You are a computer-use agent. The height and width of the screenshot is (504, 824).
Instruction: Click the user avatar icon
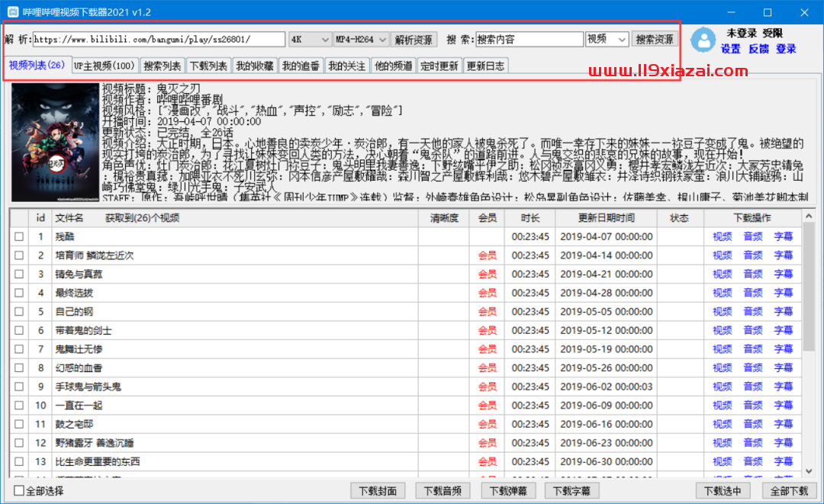703,40
